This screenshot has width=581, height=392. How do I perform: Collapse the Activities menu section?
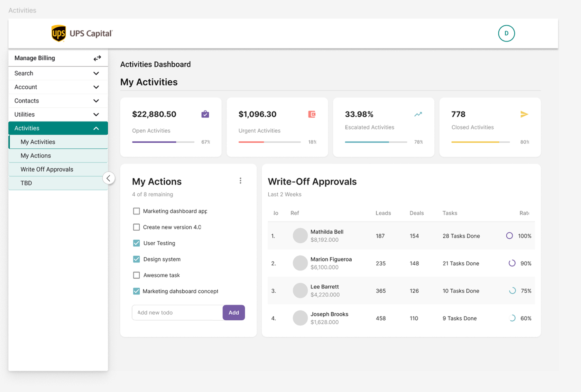[x=58, y=128]
